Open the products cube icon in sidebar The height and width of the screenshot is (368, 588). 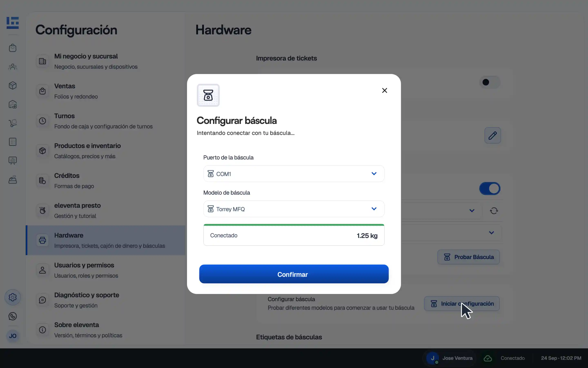13,85
